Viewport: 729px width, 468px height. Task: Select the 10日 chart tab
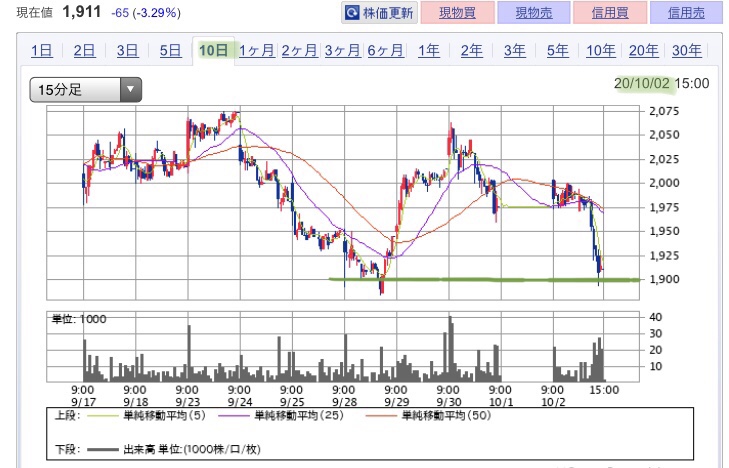tap(214, 50)
